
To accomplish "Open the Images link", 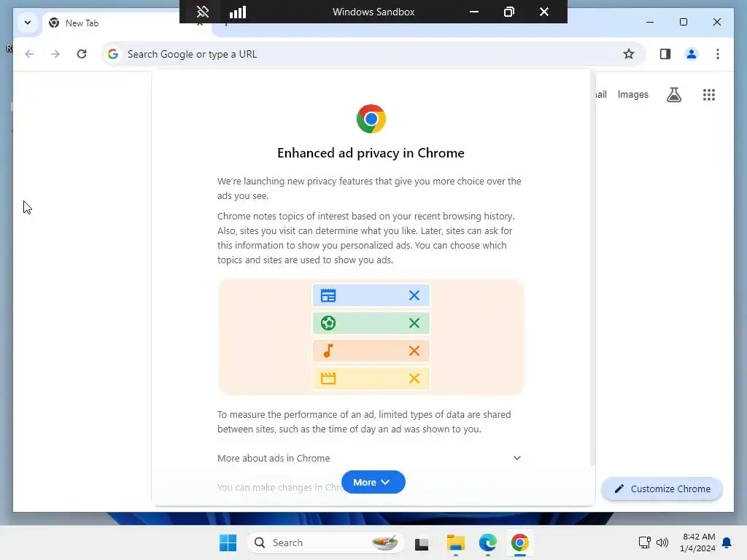I will tap(632, 95).
